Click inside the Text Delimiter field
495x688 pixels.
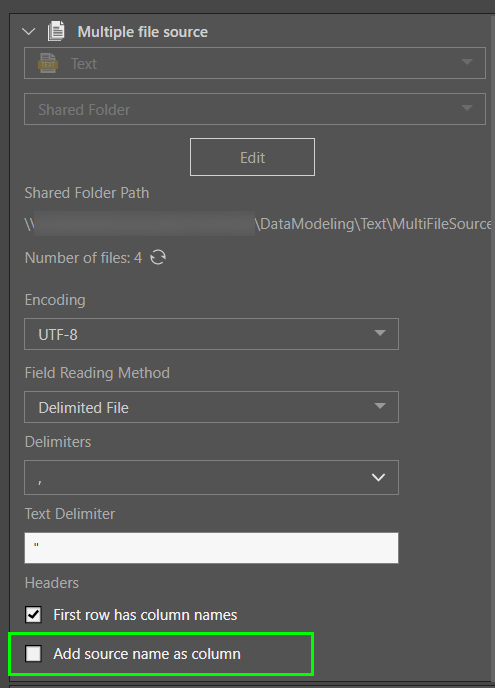click(212, 548)
